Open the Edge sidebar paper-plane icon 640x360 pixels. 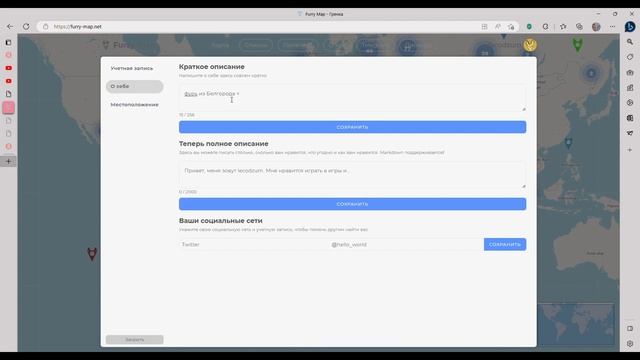630,133
